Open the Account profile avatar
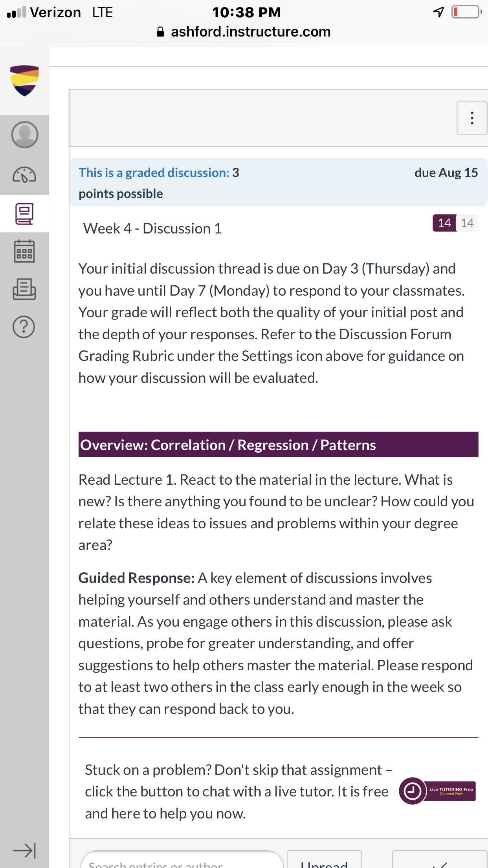The image size is (488, 868). pyautogui.click(x=24, y=134)
